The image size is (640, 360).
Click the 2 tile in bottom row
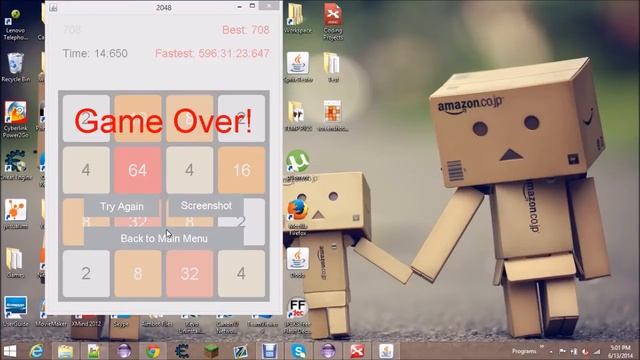pyautogui.click(x=86, y=273)
